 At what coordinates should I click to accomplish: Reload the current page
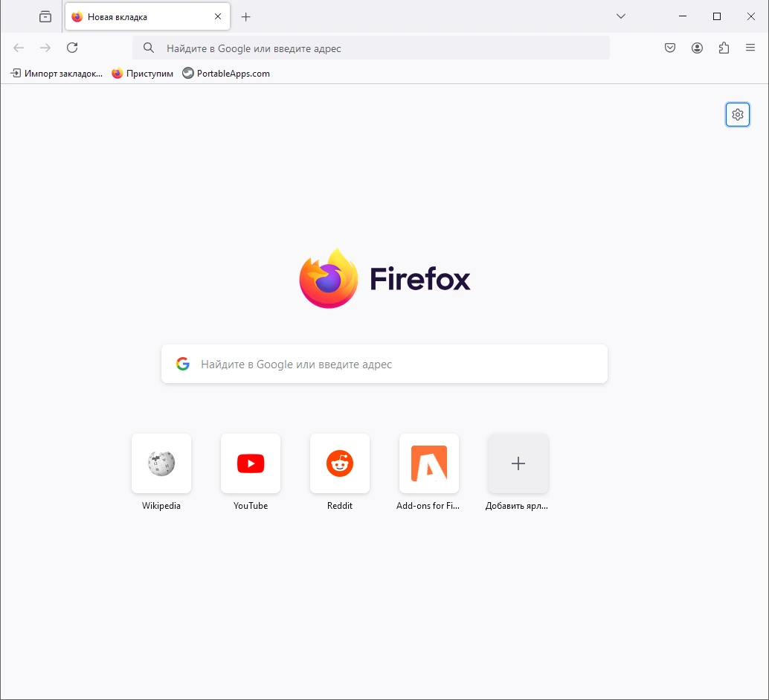(x=72, y=48)
